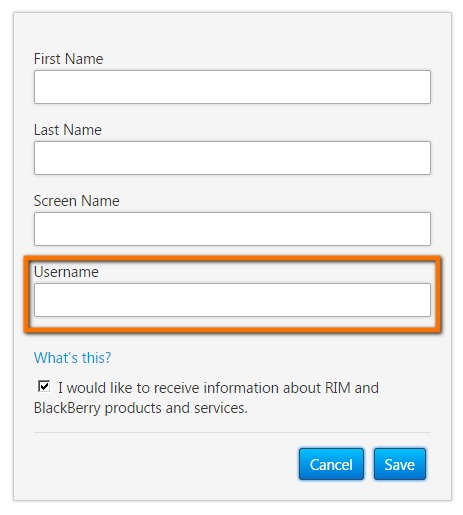Click the Last Name label text
The image size is (463, 515).
(68, 130)
